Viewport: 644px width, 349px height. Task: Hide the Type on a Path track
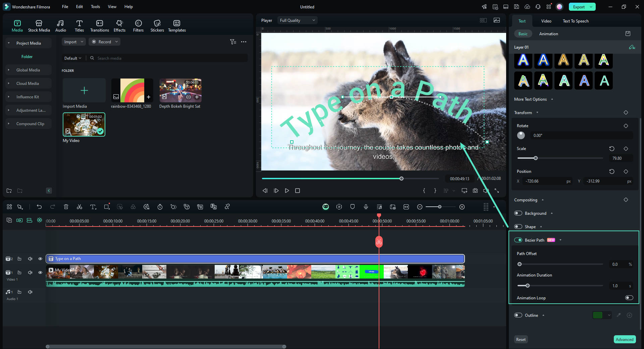tap(40, 259)
